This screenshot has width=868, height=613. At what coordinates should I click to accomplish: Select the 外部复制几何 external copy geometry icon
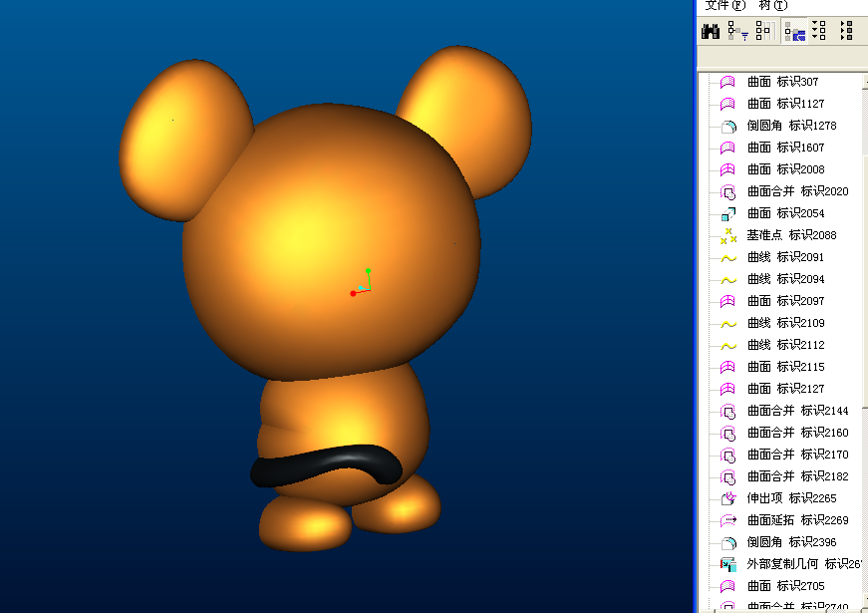click(x=728, y=564)
